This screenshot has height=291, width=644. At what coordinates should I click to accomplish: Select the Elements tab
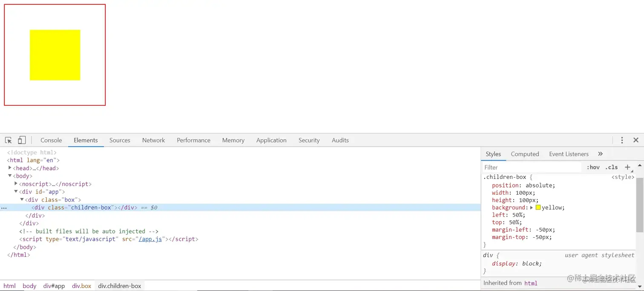86,140
